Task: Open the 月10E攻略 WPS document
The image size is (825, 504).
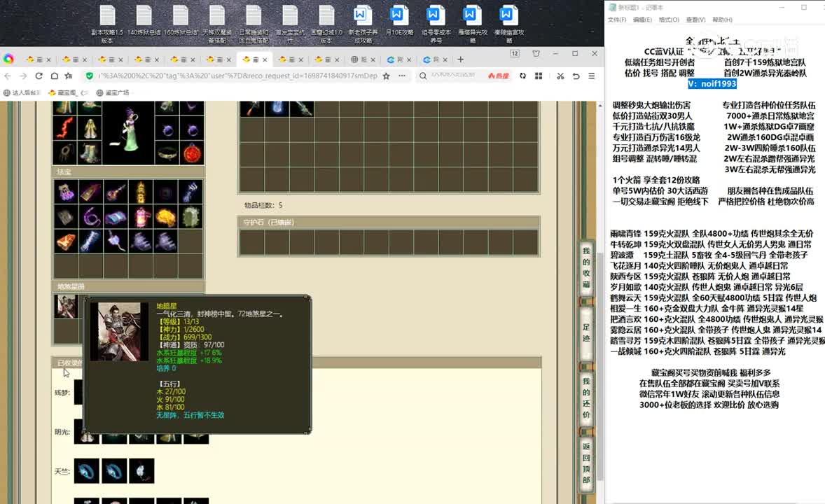Action: [399, 21]
